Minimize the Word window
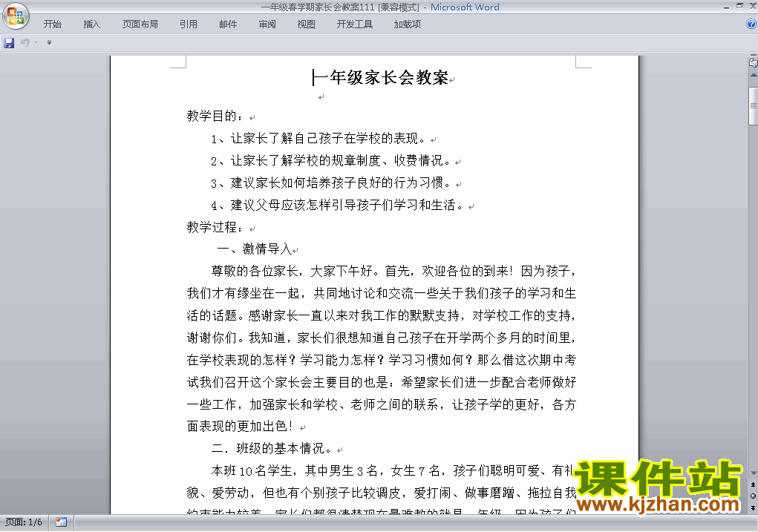Screen dimensions: 758x532 click(x=727, y=7)
